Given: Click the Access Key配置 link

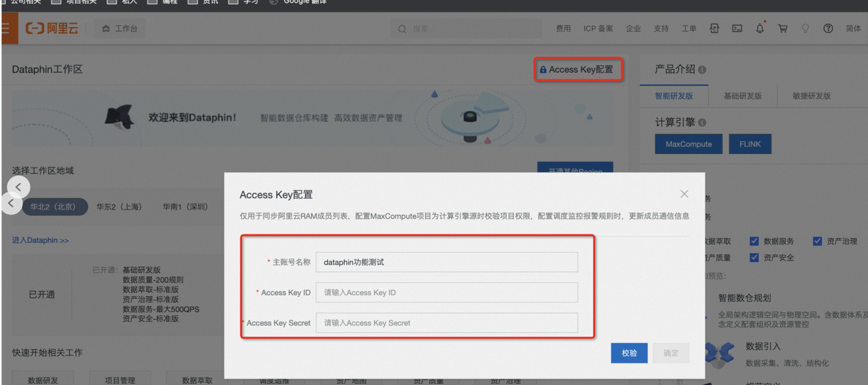Looking at the screenshot, I should (576, 69).
